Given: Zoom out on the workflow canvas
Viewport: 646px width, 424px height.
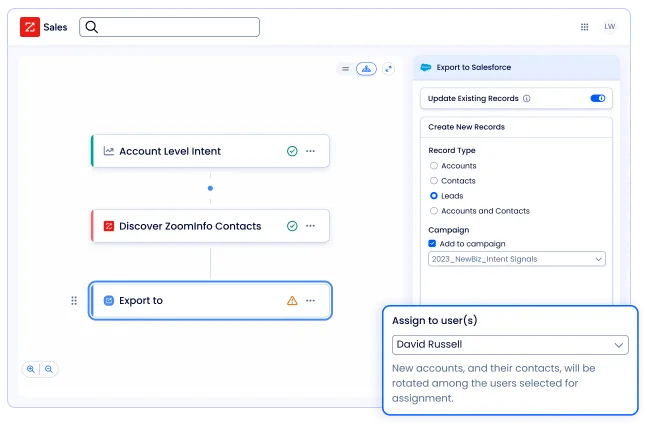Looking at the screenshot, I should 49,369.
